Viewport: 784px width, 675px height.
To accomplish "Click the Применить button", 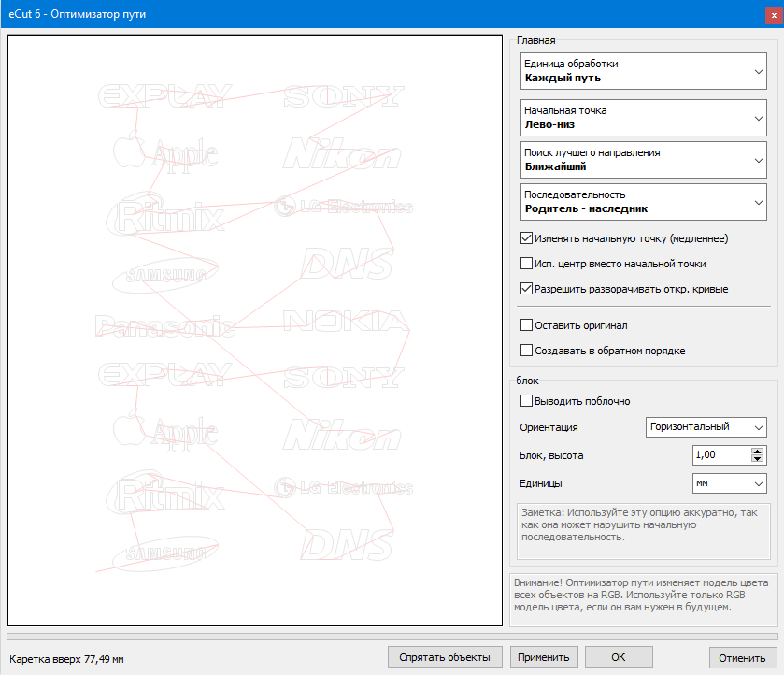I will [544, 657].
